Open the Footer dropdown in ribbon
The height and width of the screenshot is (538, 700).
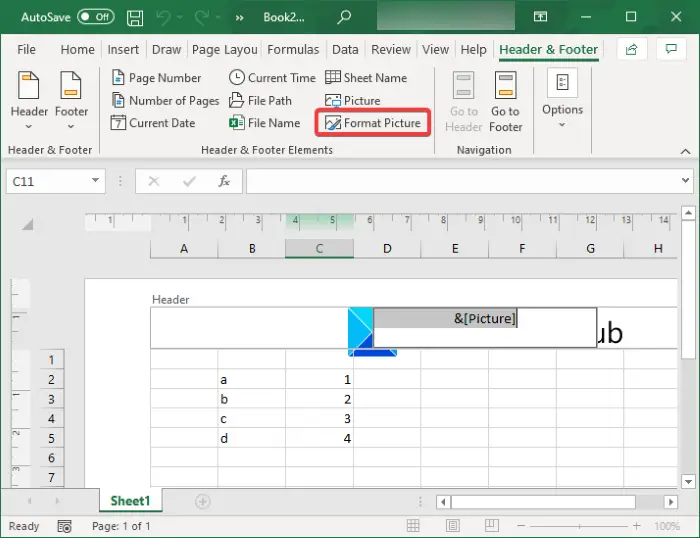coord(71,102)
